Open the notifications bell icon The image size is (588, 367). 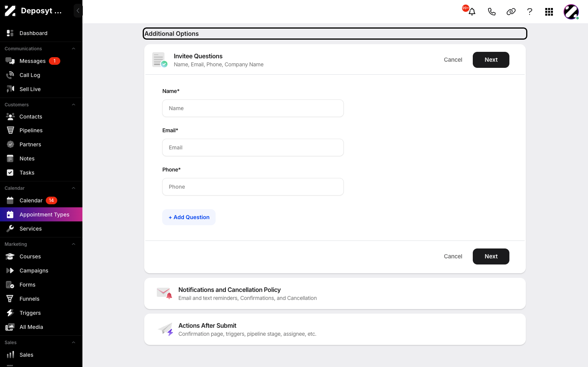point(472,12)
